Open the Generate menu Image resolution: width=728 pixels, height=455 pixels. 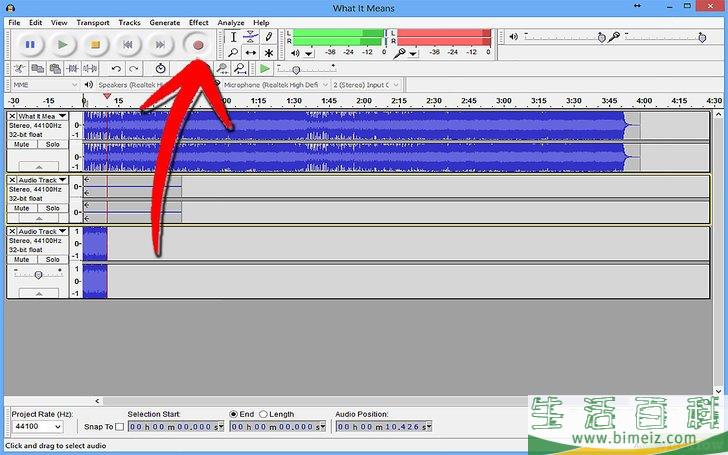coord(165,22)
